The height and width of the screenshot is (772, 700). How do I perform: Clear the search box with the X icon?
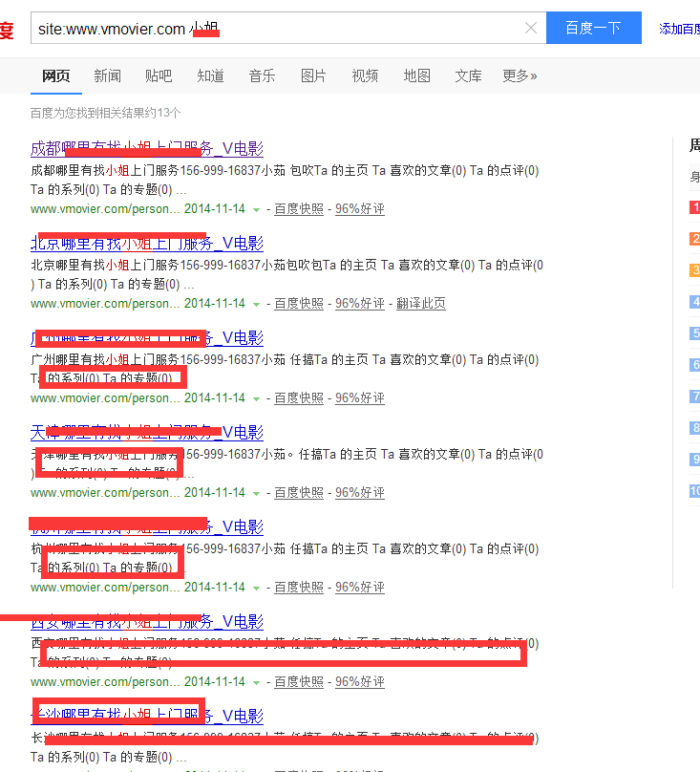(x=531, y=28)
